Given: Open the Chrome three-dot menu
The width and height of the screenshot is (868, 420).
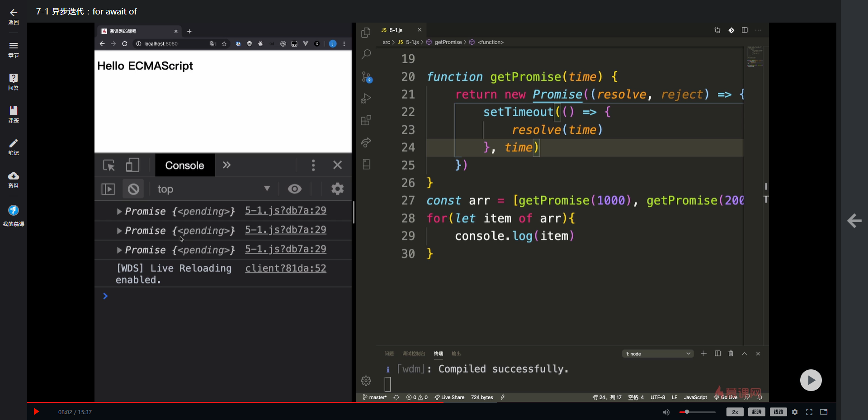Looking at the screenshot, I should pyautogui.click(x=344, y=44).
